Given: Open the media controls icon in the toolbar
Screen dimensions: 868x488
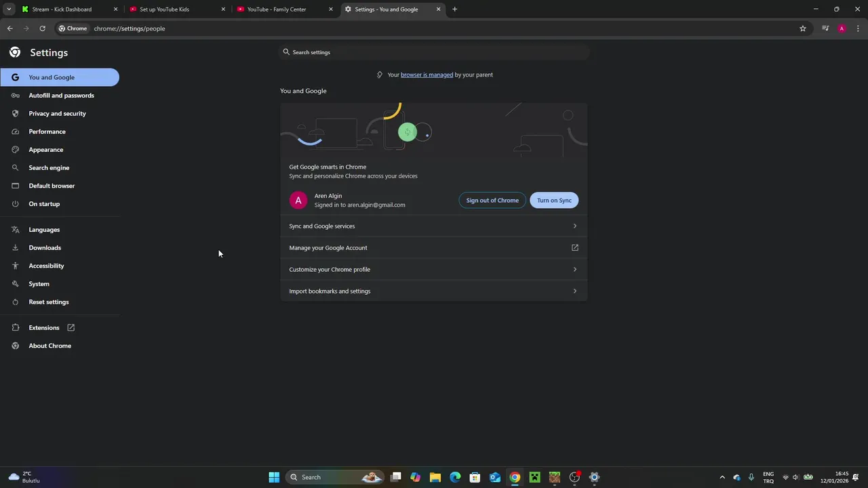Looking at the screenshot, I should 825,28.
